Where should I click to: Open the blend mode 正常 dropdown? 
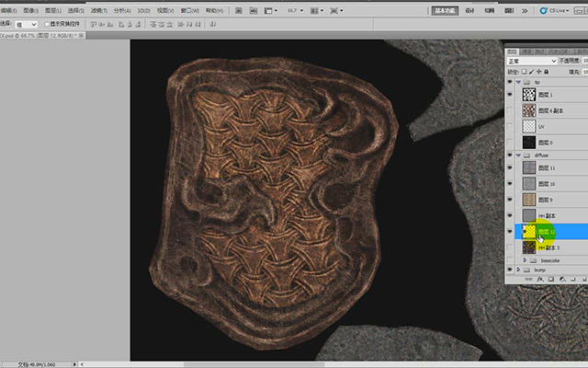532,61
